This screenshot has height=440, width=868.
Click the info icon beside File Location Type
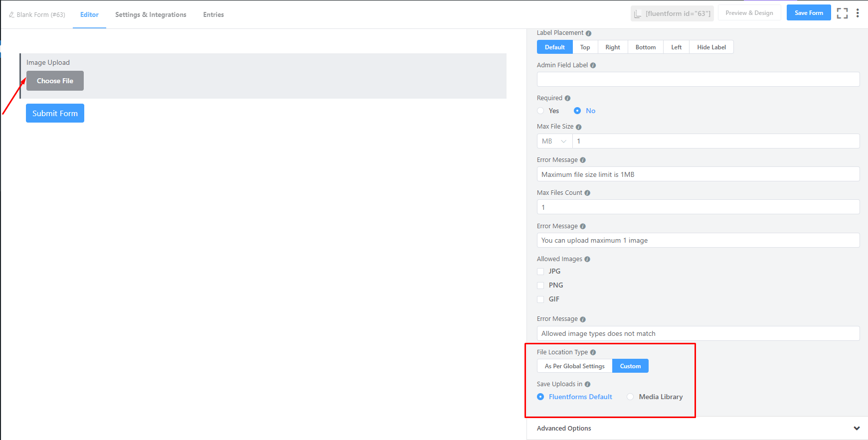click(x=593, y=352)
